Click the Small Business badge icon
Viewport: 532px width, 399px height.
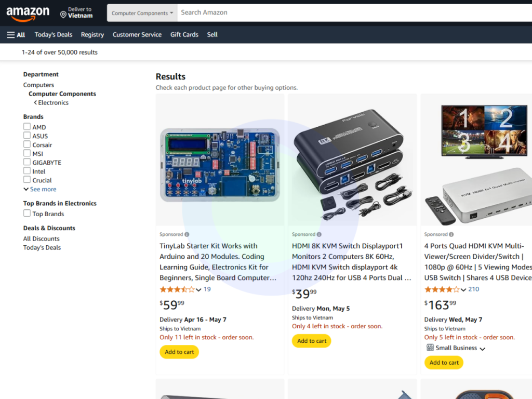(x=430, y=348)
